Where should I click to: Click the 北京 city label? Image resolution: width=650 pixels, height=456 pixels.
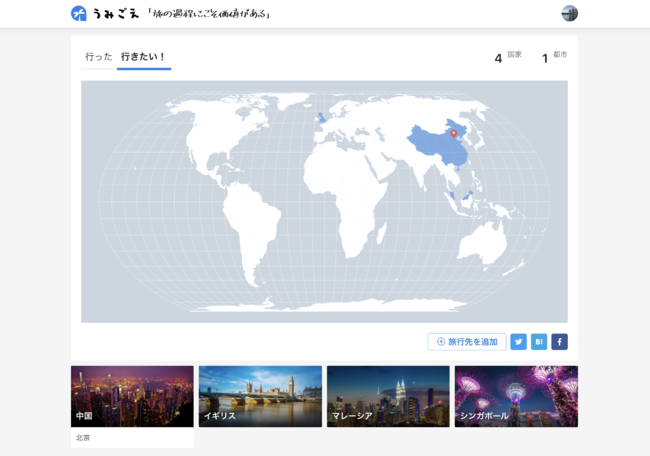point(83,438)
